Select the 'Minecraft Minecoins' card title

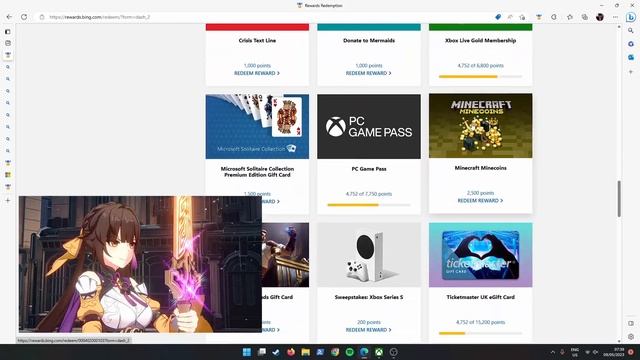tap(480, 168)
